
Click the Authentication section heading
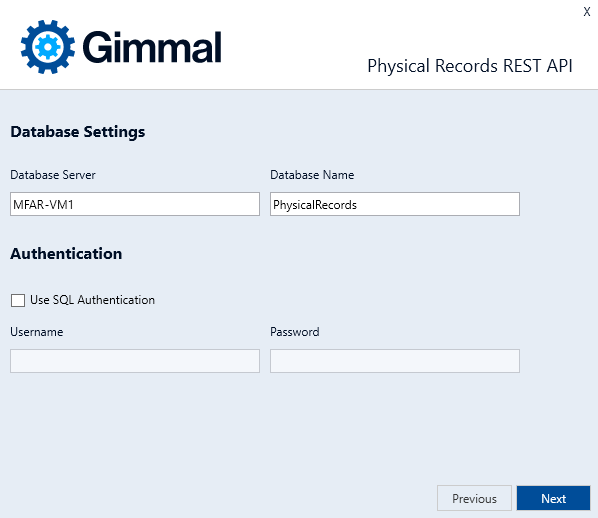point(66,254)
